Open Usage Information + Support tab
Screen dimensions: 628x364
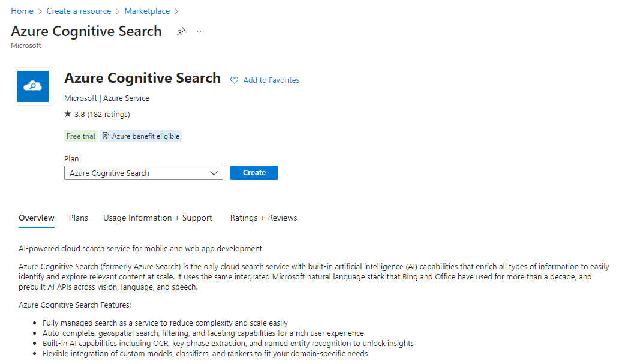click(x=158, y=218)
